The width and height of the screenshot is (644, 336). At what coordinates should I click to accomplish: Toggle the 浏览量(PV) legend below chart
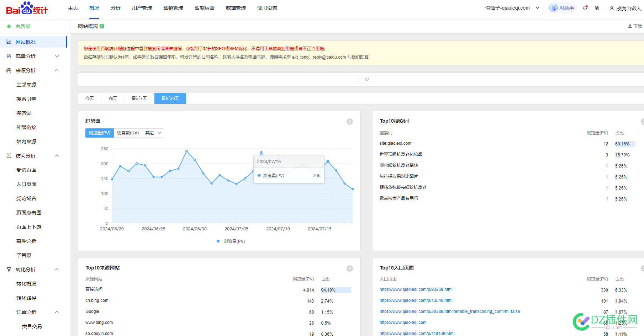pyautogui.click(x=231, y=241)
